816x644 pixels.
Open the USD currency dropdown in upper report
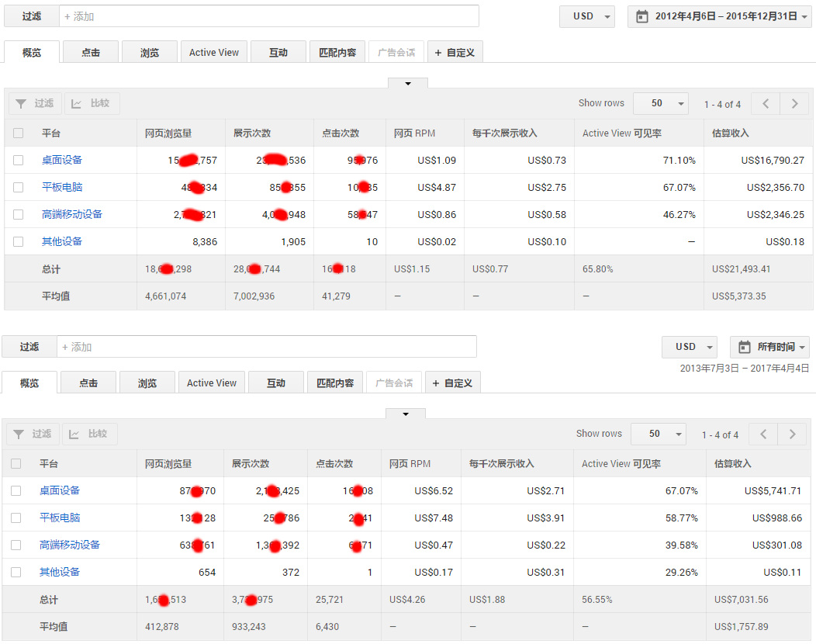(586, 16)
